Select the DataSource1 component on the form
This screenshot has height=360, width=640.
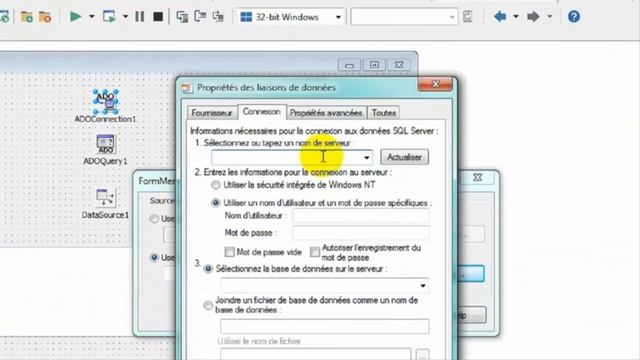tap(105, 198)
